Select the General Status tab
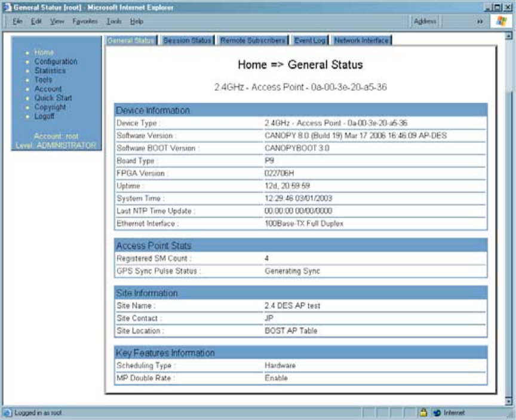This screenshot has height=420, width=516. pyautogui.click(x=131, y=41)
